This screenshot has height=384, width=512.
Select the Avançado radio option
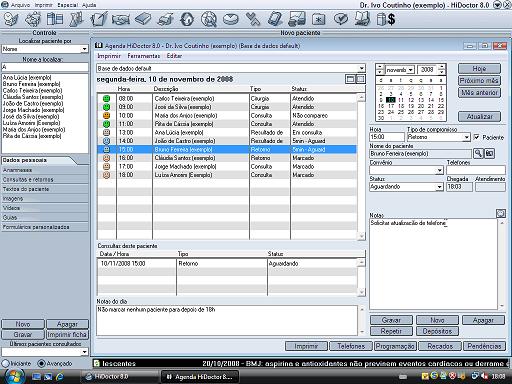(x=41, y=363)
